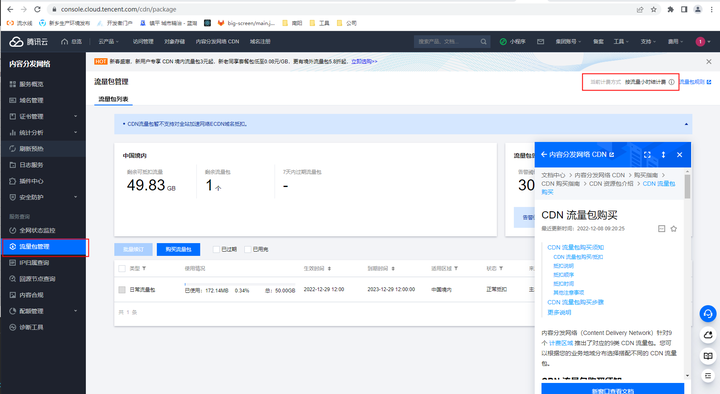The height and width of the screenshot is (394, 720).
Task: Click the Tencent Cloud logo icon
Action: coord(17,42)
